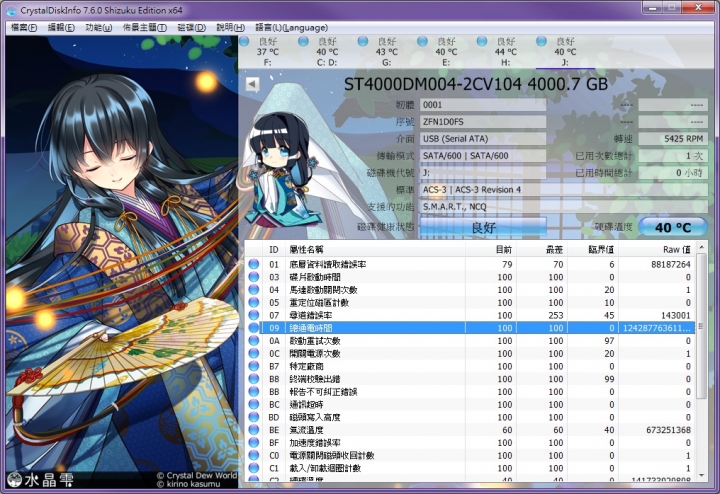
Task: Select 重定位磁區計數 attribute row
Action: [x=470, y=303]
